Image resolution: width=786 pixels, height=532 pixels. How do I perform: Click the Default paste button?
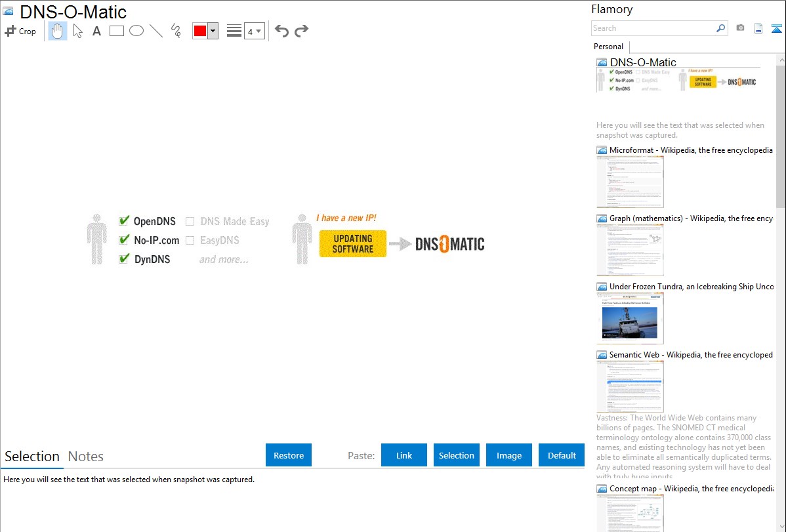pyautogui.click(x=562, y=455)
